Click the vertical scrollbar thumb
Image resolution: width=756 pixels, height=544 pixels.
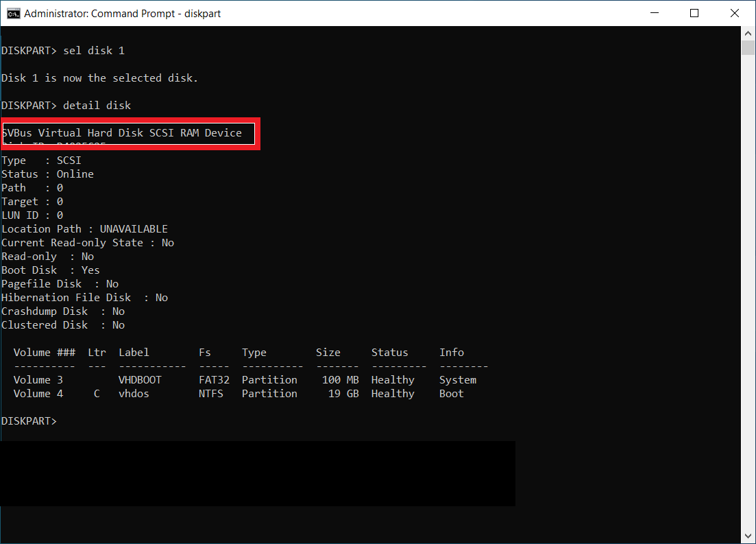tap(748, 48)
